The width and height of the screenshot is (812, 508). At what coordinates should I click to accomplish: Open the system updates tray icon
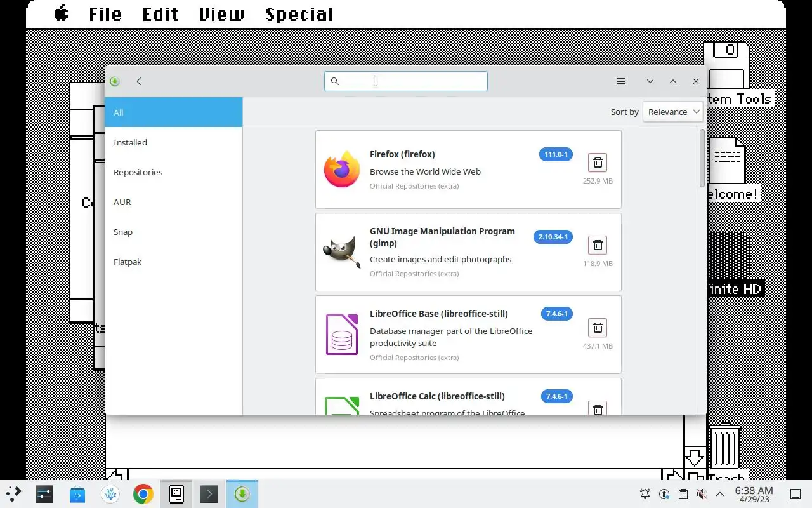(x=664, y=494)
